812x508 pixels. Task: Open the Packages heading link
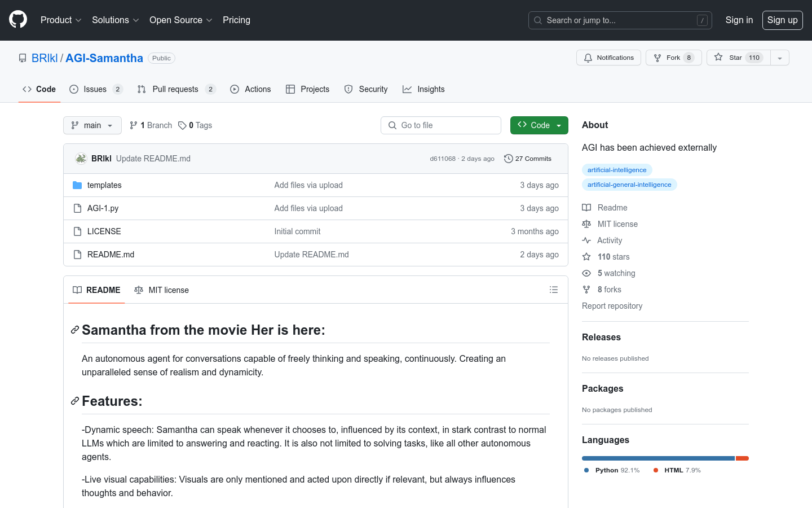(602, 388)
